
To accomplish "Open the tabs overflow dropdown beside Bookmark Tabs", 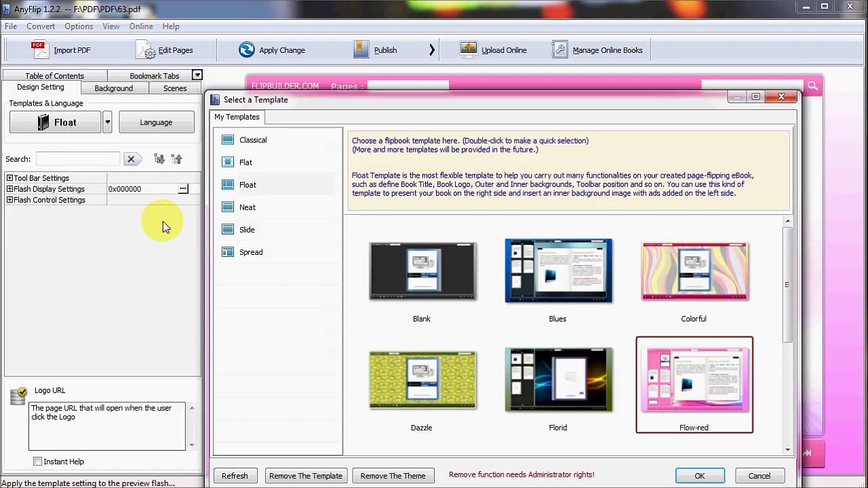I will 197,75.
